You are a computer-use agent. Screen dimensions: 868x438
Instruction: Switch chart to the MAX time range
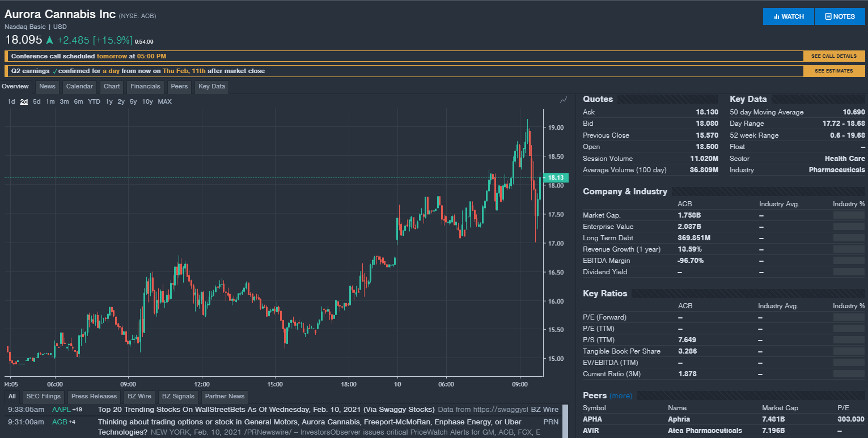click(164, 101)
